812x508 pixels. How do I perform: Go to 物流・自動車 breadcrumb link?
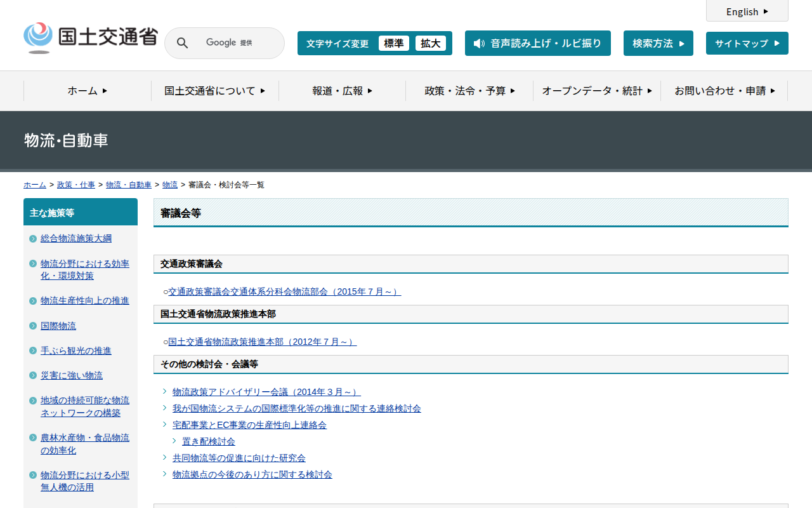pyautogui.click(x=129, y=185)
